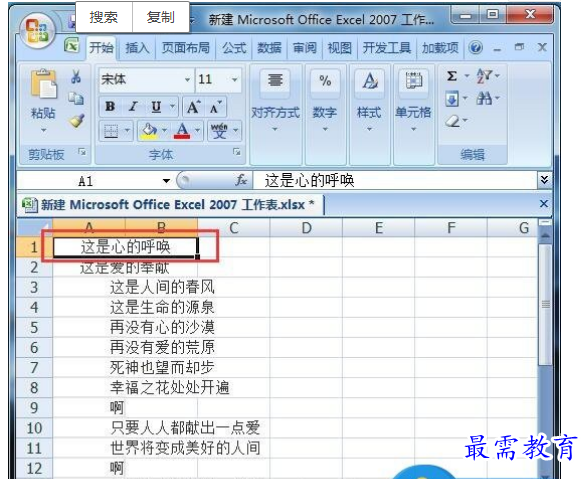This screenshot has height=479, width=586.
Task: Switch to 插入 tab
Action: point(137,48)
